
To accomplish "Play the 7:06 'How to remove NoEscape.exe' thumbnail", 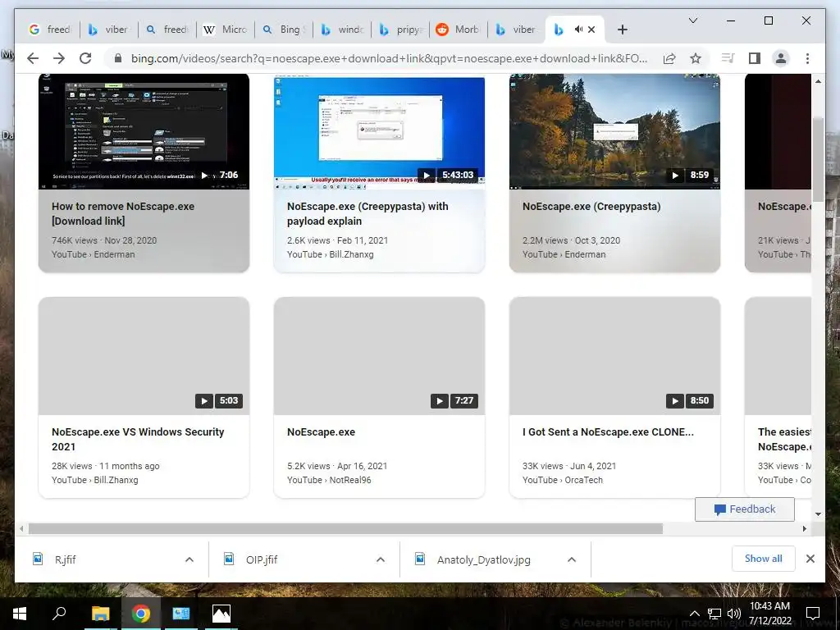I will tap(144, 132).
